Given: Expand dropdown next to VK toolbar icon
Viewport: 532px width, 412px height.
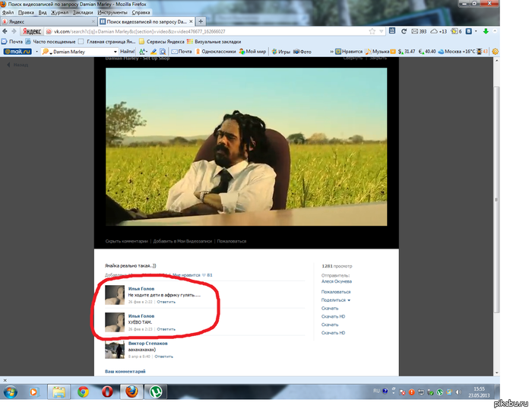Looking at the screenshot, I should [x=476, y=31].
